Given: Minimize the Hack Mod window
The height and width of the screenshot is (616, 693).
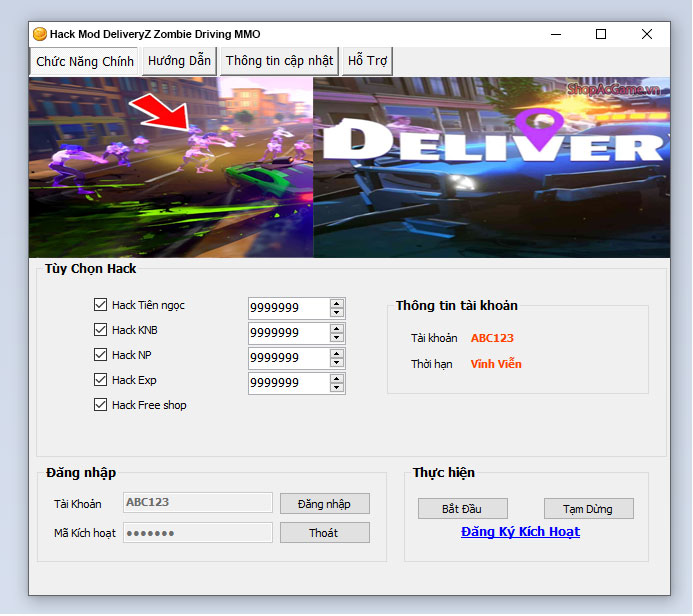Looking at the screenshot, I should pyautogui.click(x=556, y=34).
